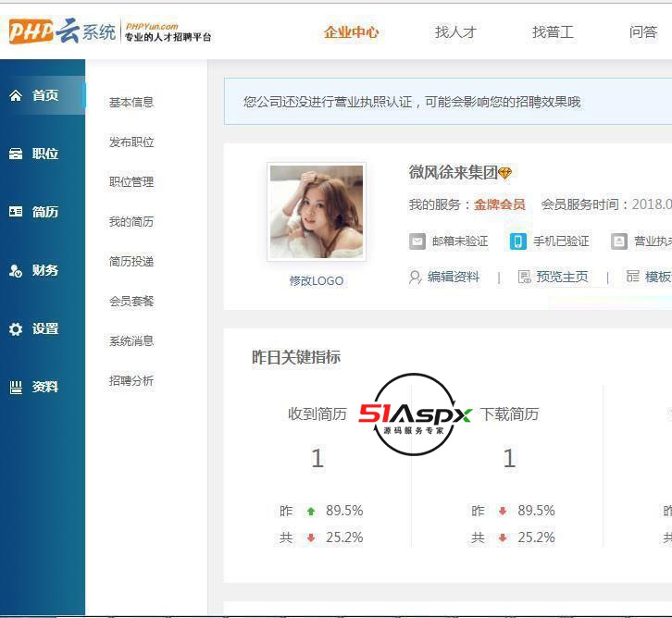Open 我的简历 submenu link

pos(131,222)
